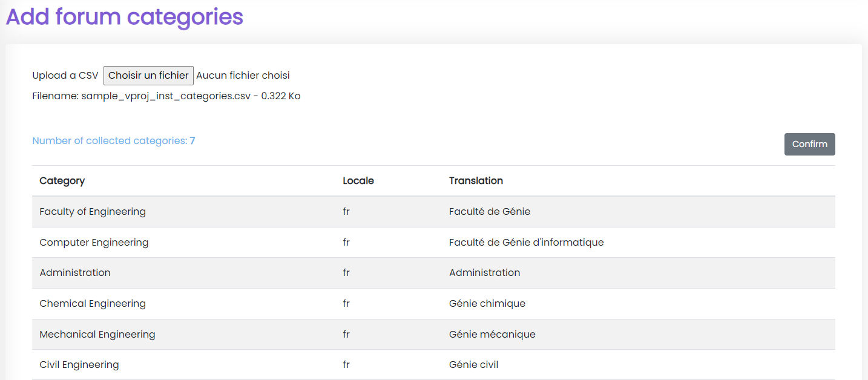Viewport: 868px width, 380px height.
Task: Click the Faculté de Génie translation cell
Action: click(489, 211)
